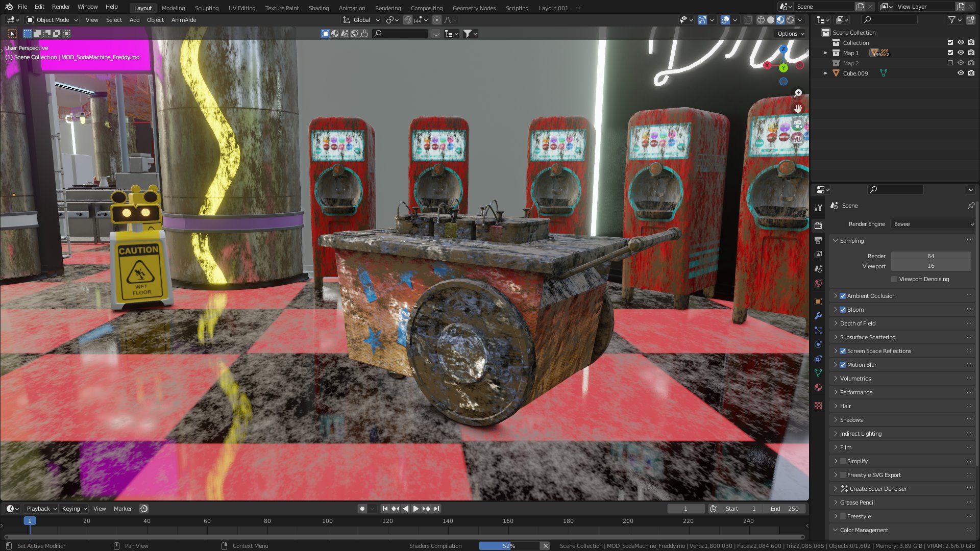Viewport: 980px width, 551px height.
Task: Hide the Cube.009 object in viewport
Action: 960,73
